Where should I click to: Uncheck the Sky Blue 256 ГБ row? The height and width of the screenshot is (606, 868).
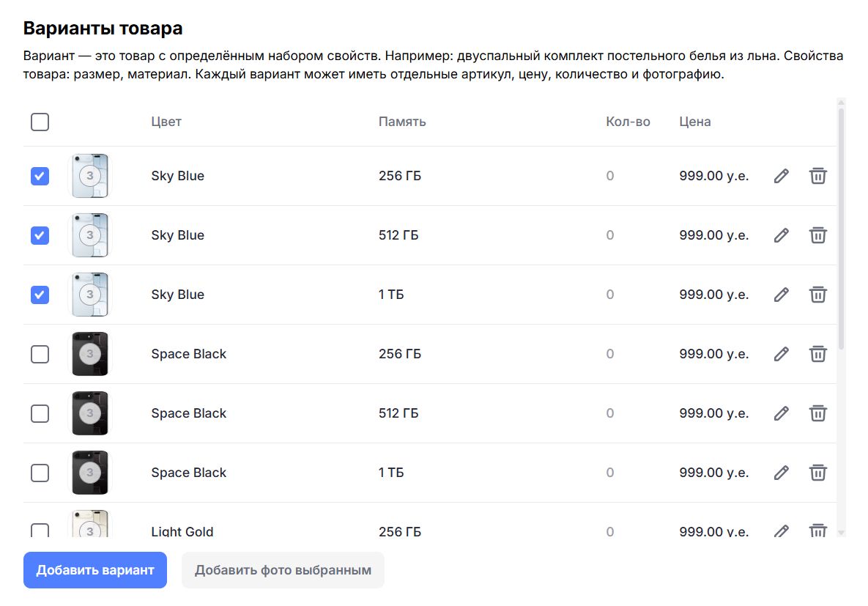(40, 176)
